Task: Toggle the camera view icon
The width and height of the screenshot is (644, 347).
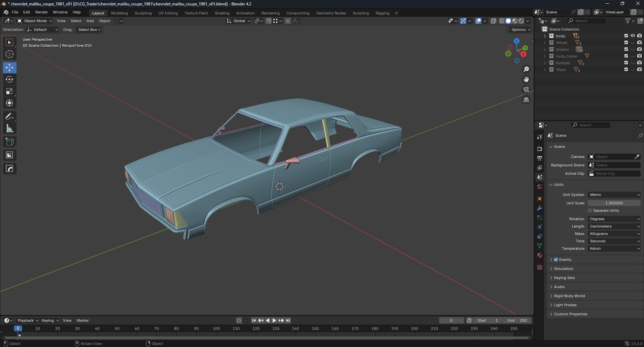Action: [526, 89]
